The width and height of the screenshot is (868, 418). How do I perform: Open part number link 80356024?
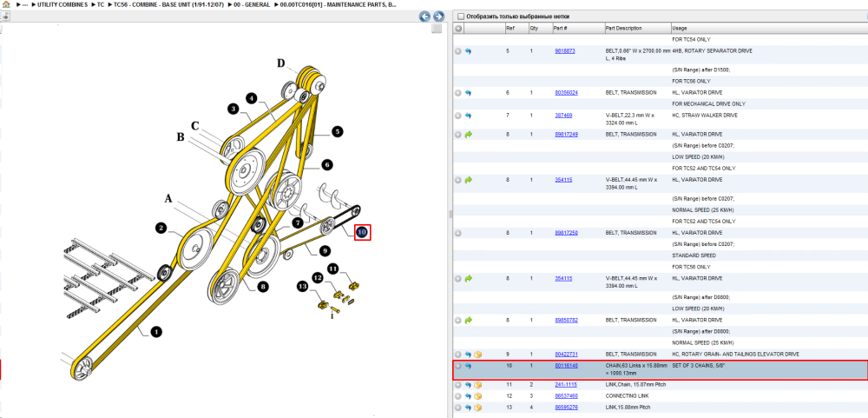click(x=566, y=93)
